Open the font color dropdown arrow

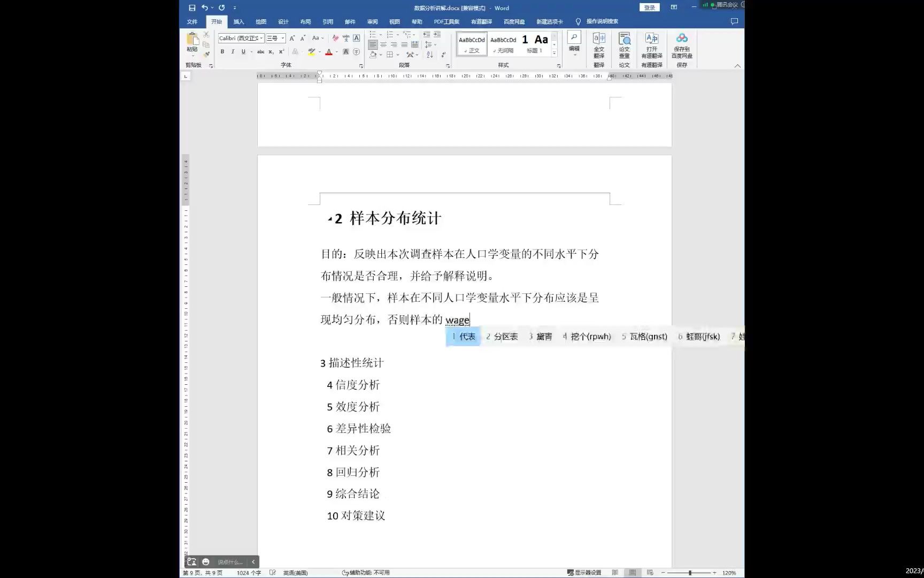click(336, 52)
